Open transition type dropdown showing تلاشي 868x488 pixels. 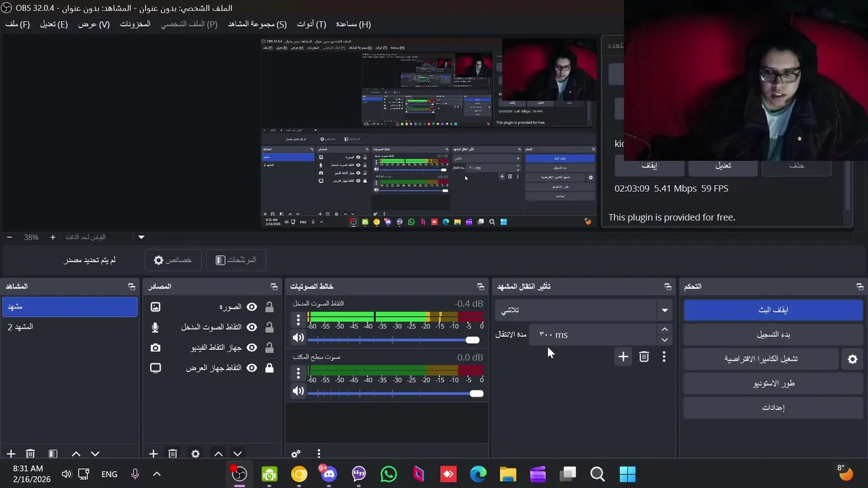[x=584, y=310]
